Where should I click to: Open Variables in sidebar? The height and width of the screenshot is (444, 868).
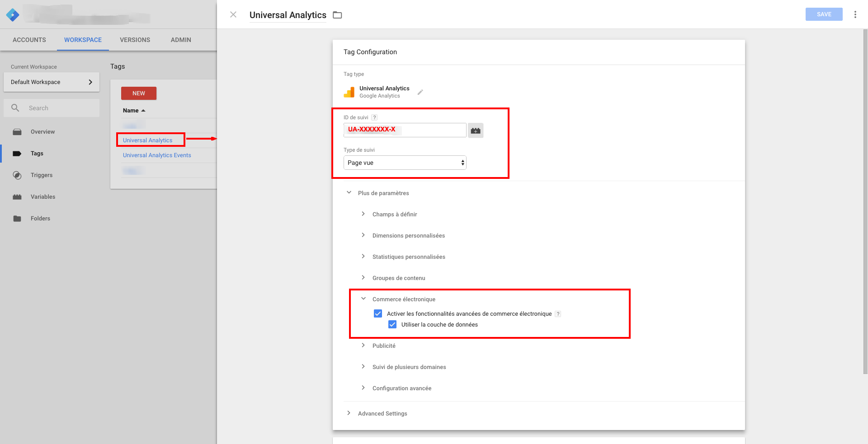point(43,197)
